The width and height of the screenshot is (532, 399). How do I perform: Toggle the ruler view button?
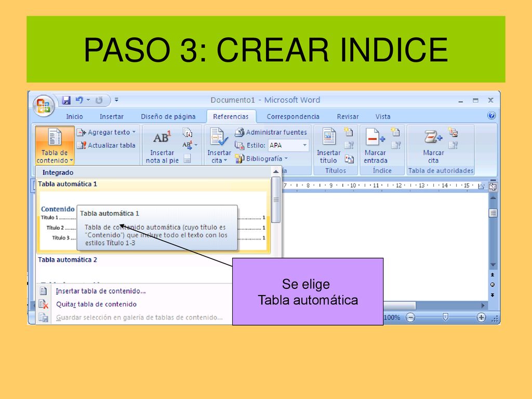tap(493, 187)
